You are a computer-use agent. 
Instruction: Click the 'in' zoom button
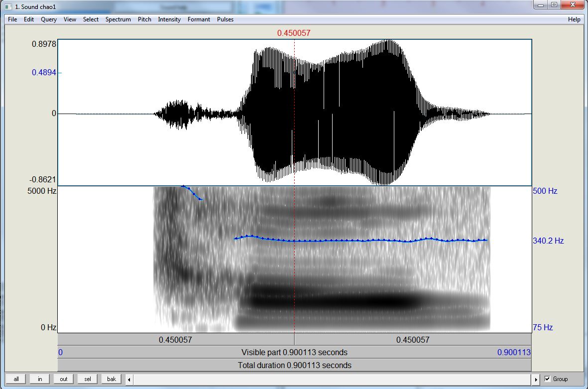pos(40,379)
